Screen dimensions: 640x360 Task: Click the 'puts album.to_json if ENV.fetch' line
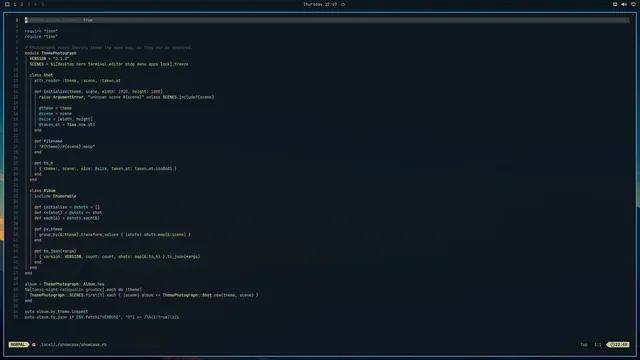pyautogui.click(x=102, y=317)
